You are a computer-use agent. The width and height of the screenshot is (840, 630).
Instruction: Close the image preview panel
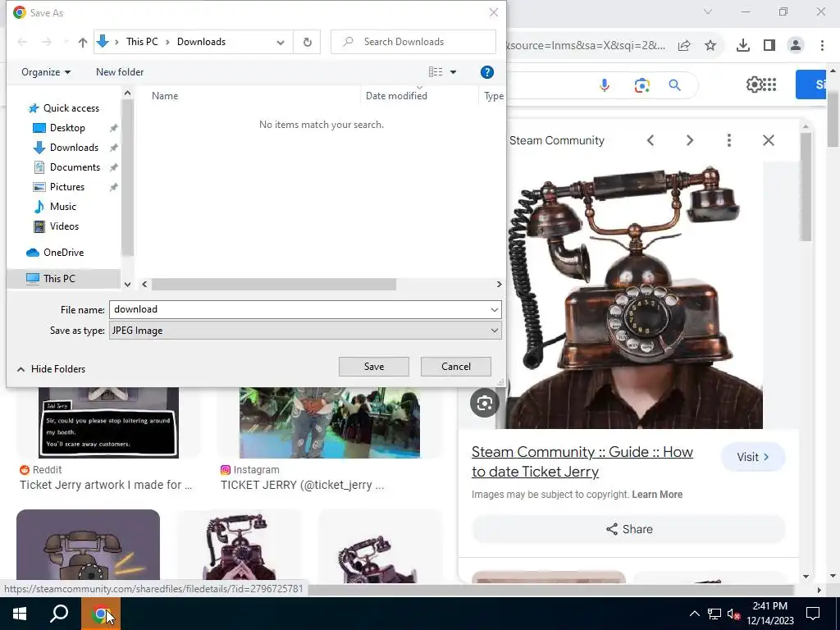tap(768, 140)
